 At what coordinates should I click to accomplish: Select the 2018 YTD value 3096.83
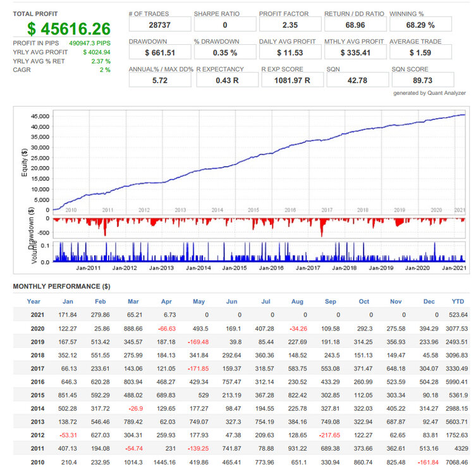tap(457, 355)
